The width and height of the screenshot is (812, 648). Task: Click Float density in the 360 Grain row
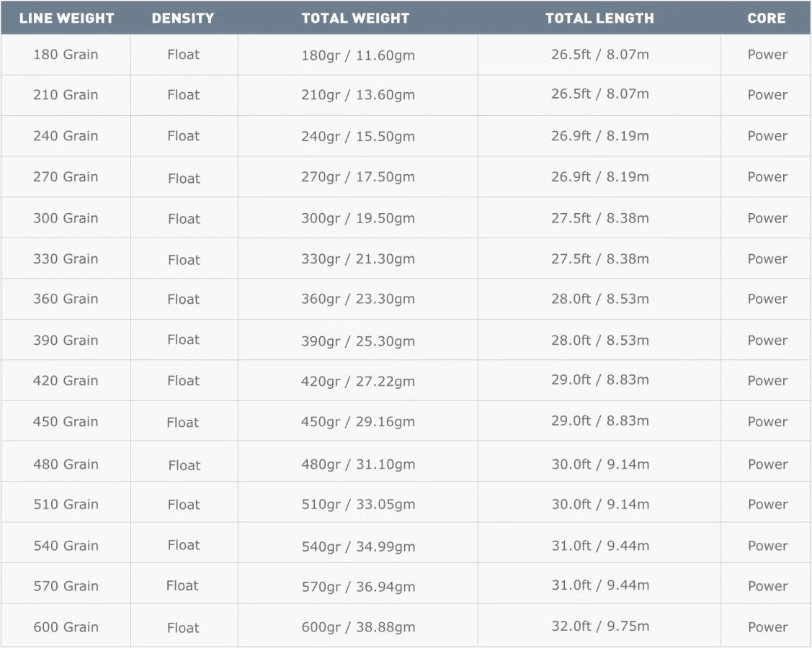pyautogui.click(x=184, y=300)
